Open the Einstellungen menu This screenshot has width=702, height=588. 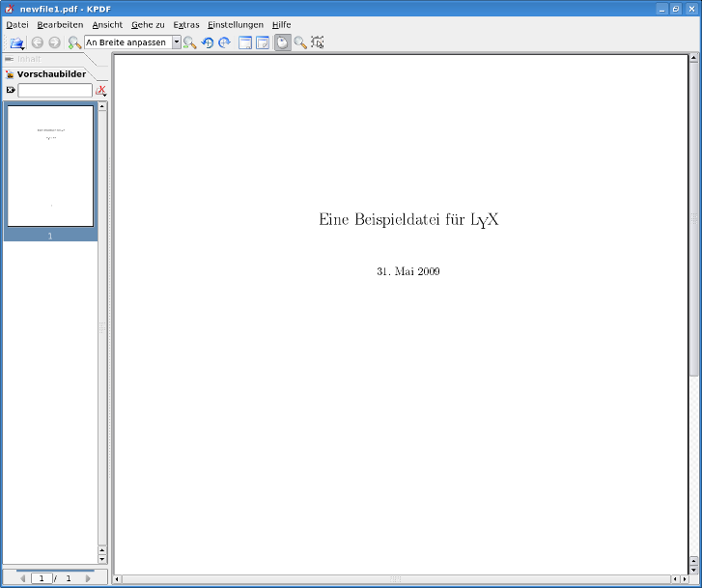pos(236,25)
